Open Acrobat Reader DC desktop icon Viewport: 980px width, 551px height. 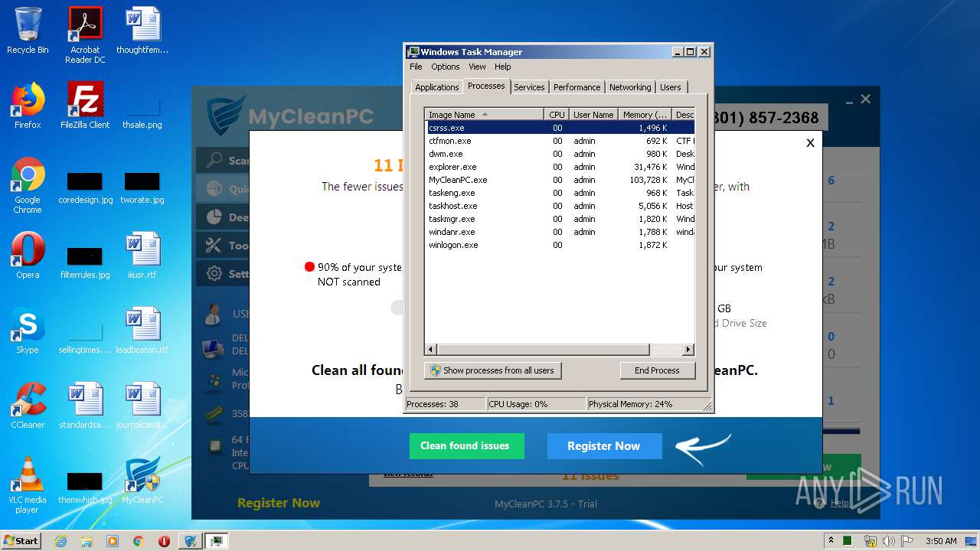tap(85, 34)
